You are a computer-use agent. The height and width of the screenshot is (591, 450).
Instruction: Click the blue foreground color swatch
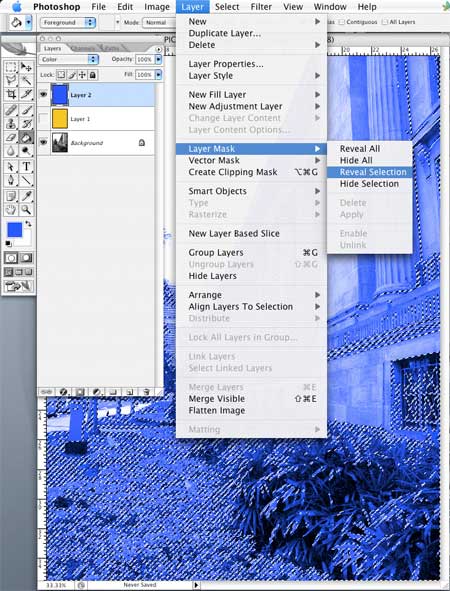pos(15,230)
